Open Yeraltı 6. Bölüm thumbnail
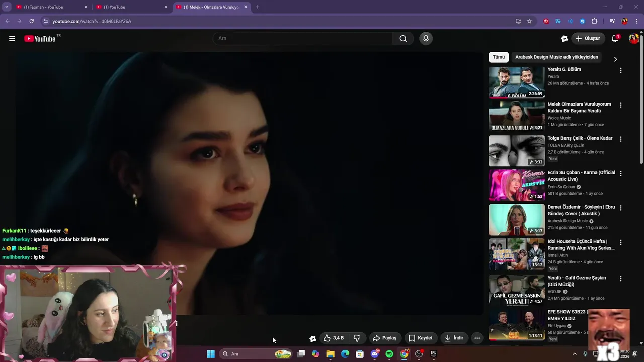644x362 pixels. pyautogui.click(x=517, y=82)
